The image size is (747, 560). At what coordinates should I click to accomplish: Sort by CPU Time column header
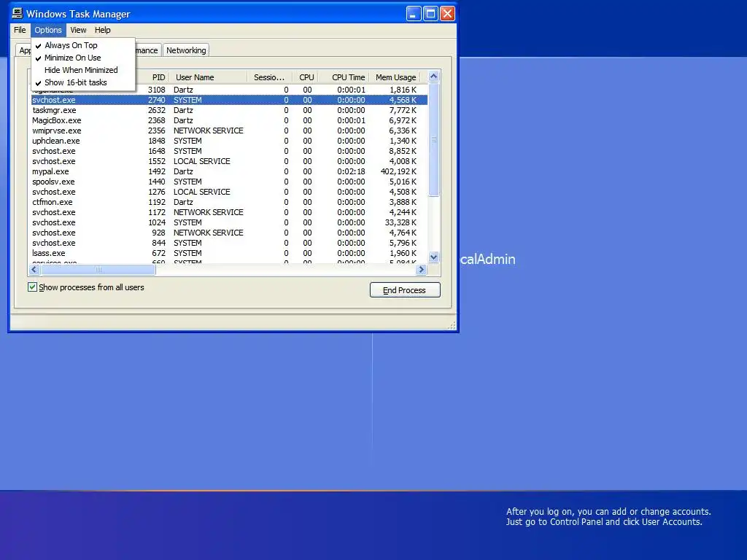tap(344, 77)
